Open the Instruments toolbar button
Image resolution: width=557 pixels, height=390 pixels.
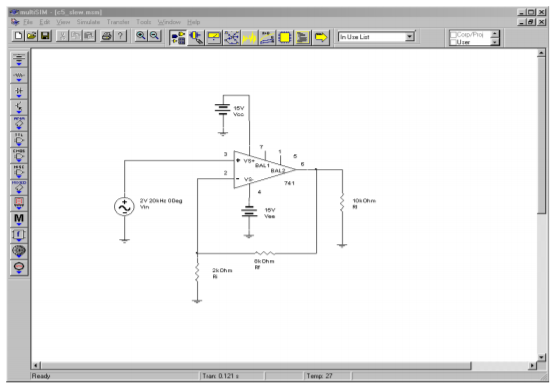click(213, 37)
